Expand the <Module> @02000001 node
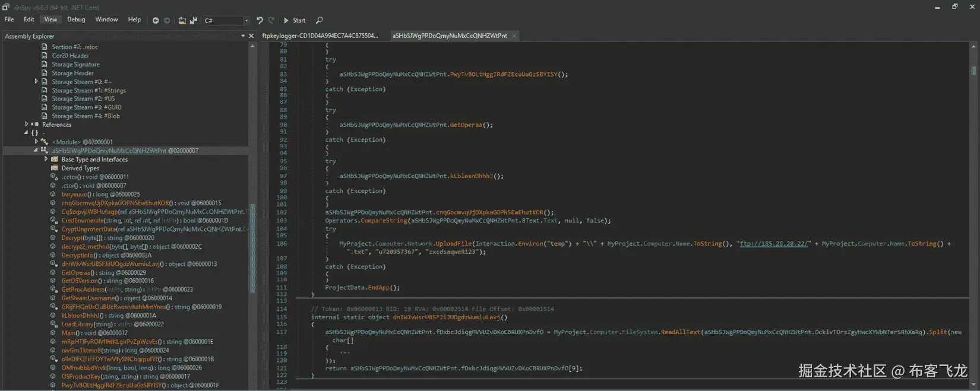 (36, 142)
